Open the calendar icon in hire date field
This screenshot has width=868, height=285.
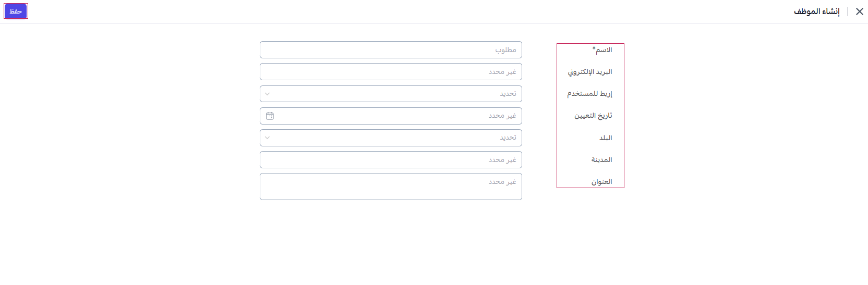tap(270, 116)
